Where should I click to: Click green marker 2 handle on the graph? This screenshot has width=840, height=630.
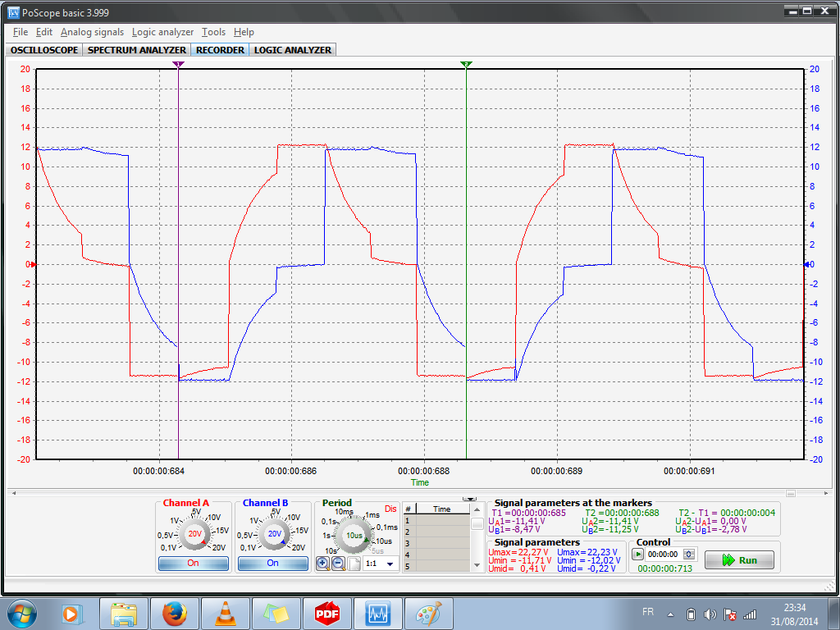pos(466,64)
